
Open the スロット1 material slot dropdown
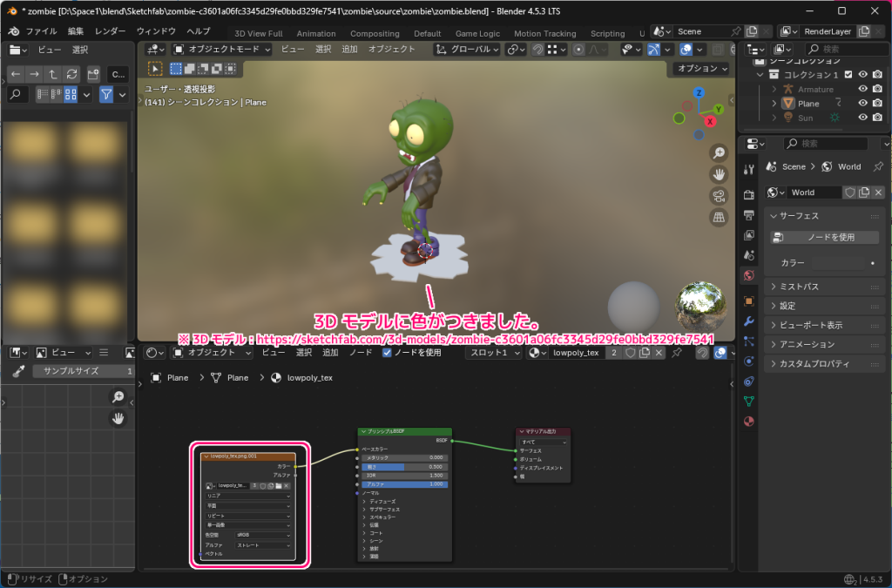click(492, 353)
